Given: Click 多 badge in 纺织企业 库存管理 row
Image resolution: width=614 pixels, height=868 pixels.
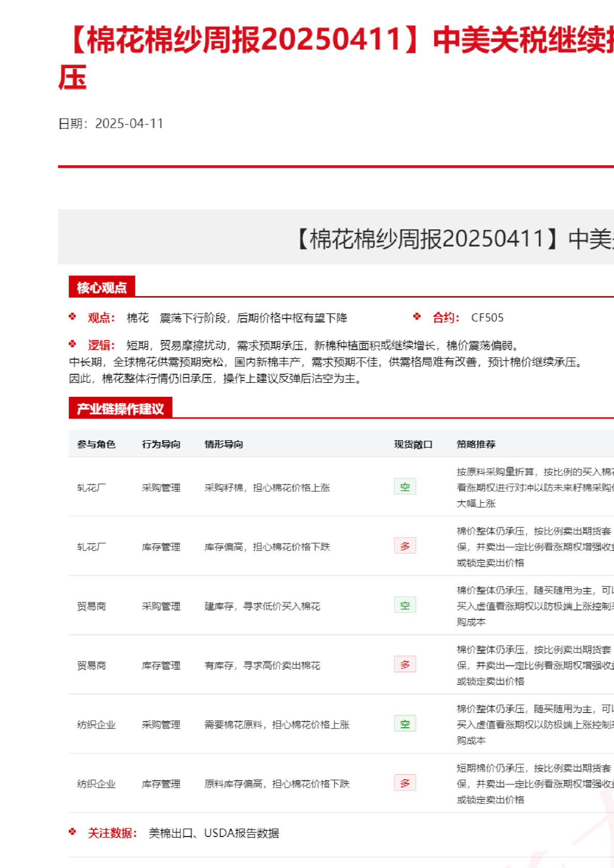Looking at the screenshot, I should pyautogui.click(x=405, y=783).
